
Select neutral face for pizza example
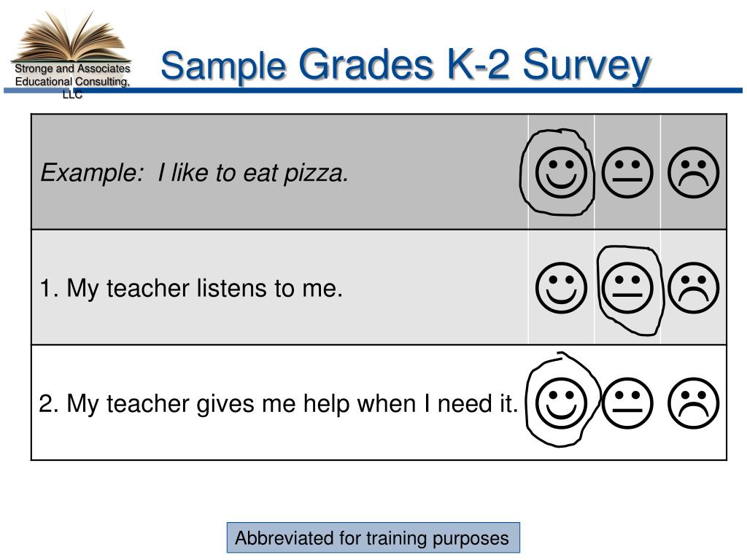tap(627, 172)
